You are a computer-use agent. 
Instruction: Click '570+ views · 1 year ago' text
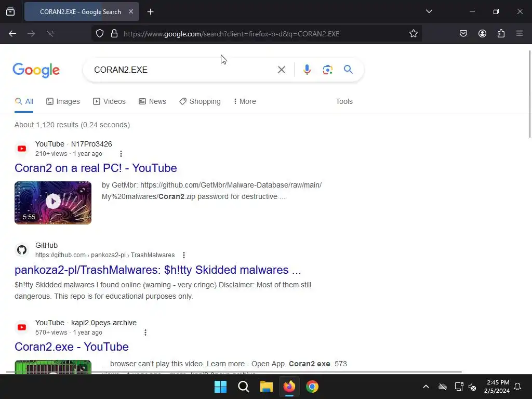coord(69,332)
